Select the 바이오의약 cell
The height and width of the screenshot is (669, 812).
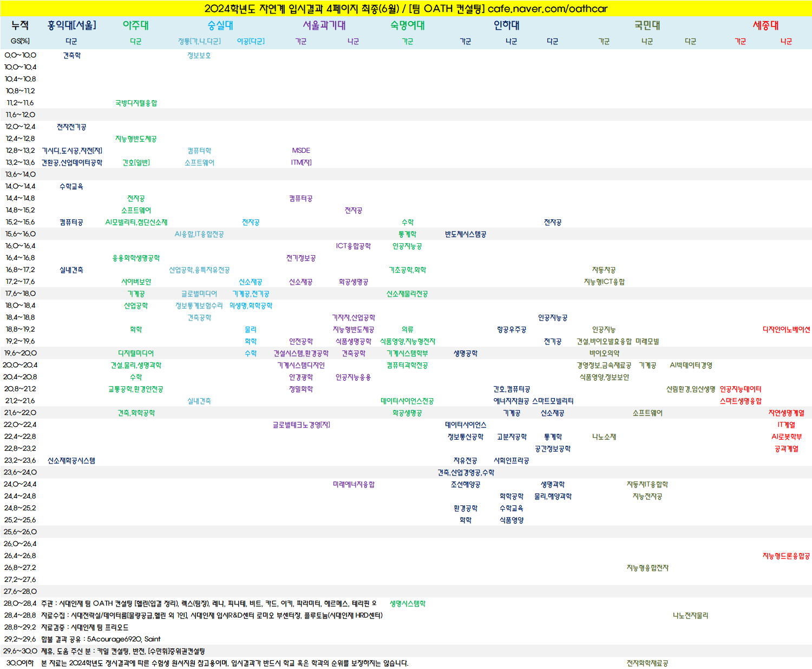tap(604, 353)
